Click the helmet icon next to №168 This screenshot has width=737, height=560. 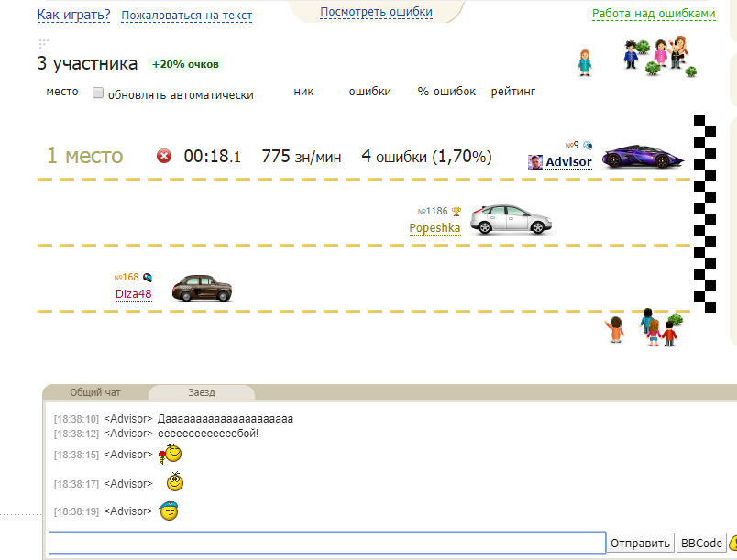point(148,278)
